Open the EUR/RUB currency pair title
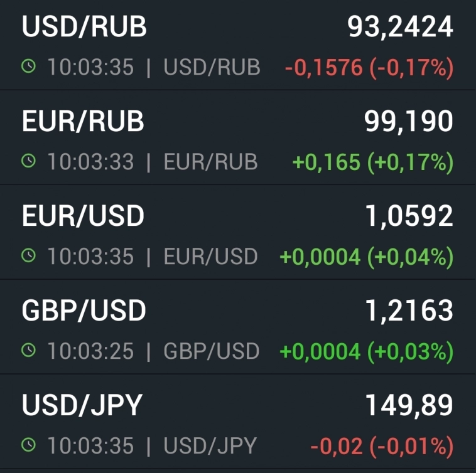The image size is (476, 473). 83,122
